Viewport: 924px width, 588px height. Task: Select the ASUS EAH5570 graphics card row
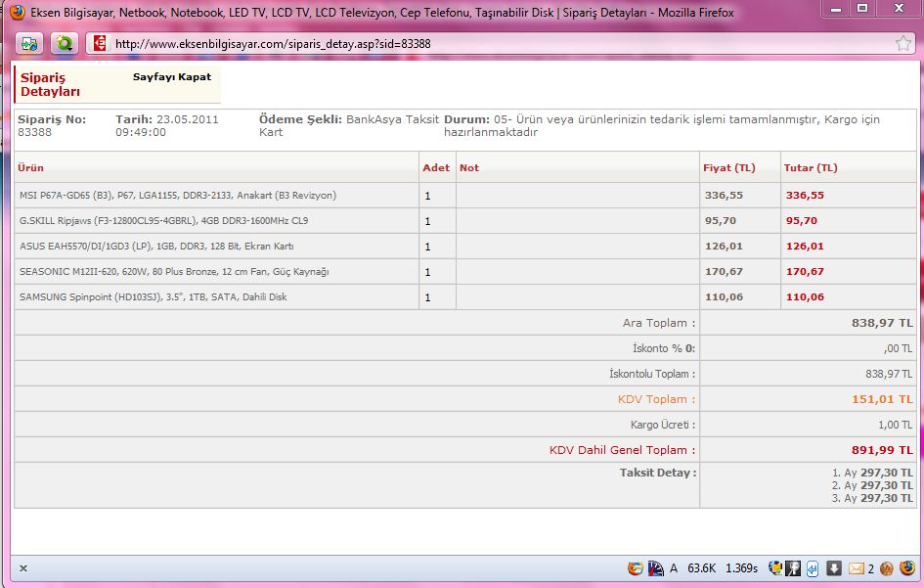pos(465,246)
